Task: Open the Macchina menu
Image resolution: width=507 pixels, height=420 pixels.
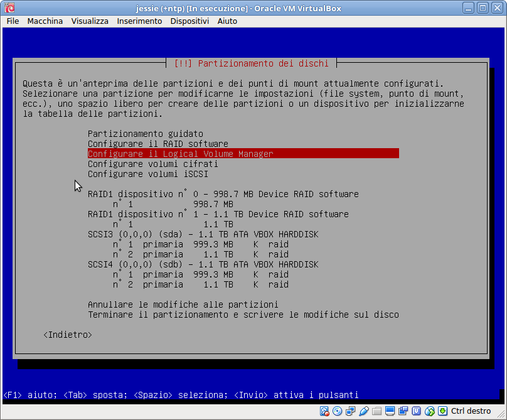Action: (45, 21)
